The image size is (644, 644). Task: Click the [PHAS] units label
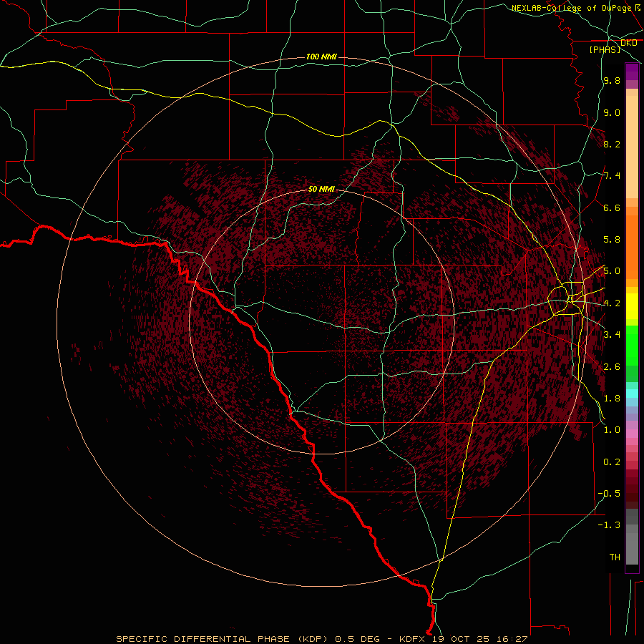[x=605, y=49]
